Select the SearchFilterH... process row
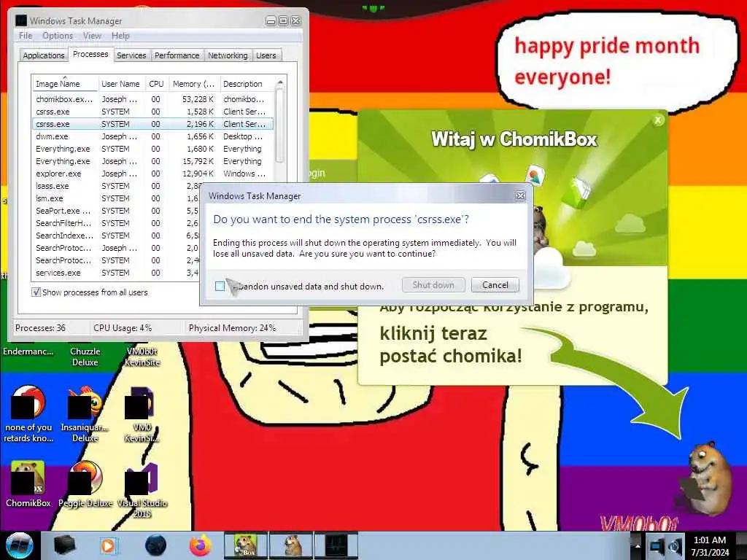The width and height of the screenshot is (747, 560). (116, 223)
